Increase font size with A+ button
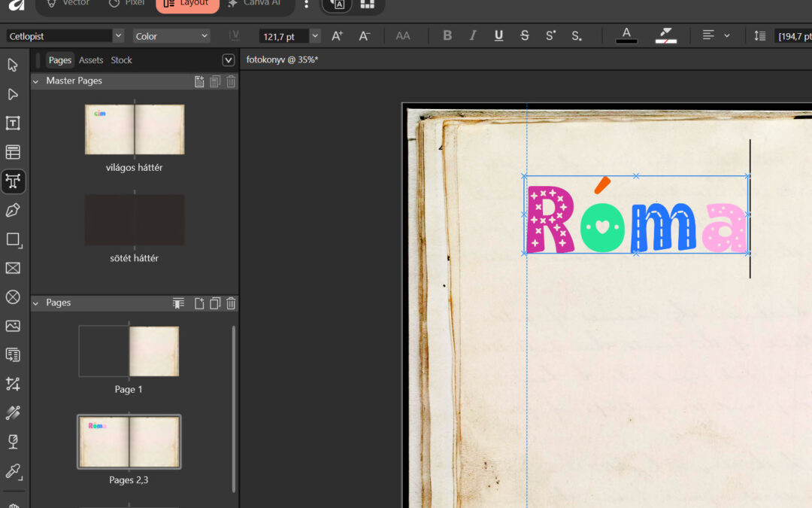The width and height of the screenshot is (812, 508). click(x=337, y=36)
